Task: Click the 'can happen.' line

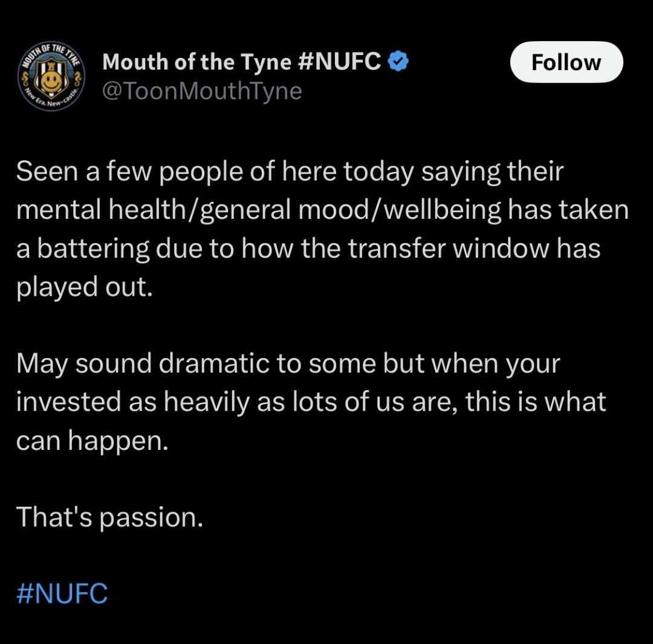Action: [92, 441]
